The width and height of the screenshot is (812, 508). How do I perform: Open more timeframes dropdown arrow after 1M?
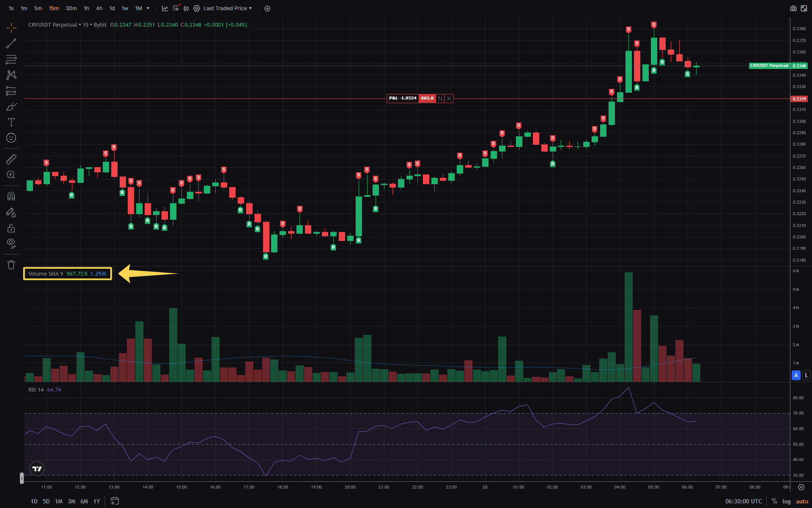[x=148, y=8]
